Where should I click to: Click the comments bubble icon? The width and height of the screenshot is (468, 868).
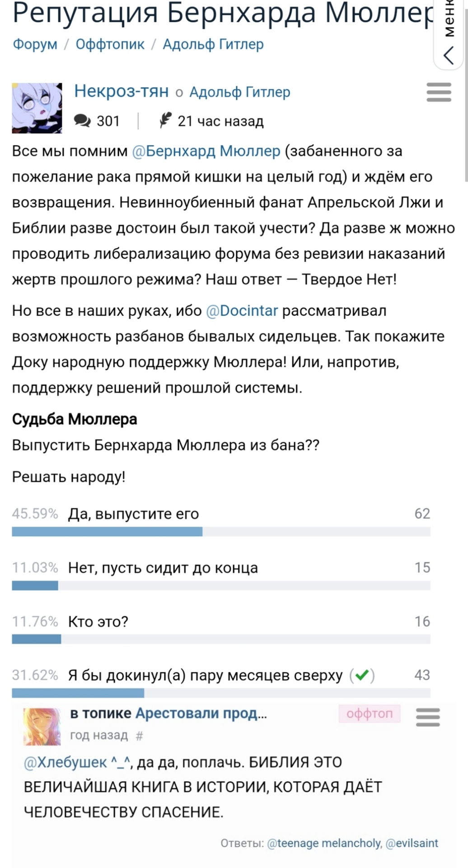click(82, 120)
